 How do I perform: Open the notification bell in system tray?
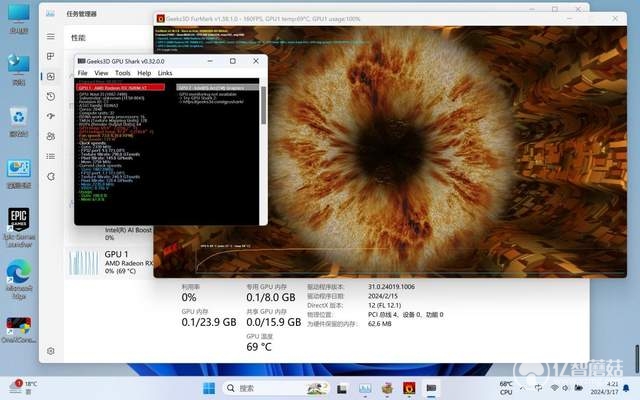(x=626, y=388)
